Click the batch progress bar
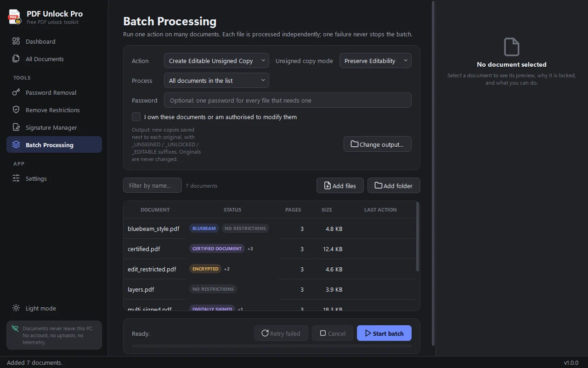This screenshot has height=368, width=588. tap(271, 346)
